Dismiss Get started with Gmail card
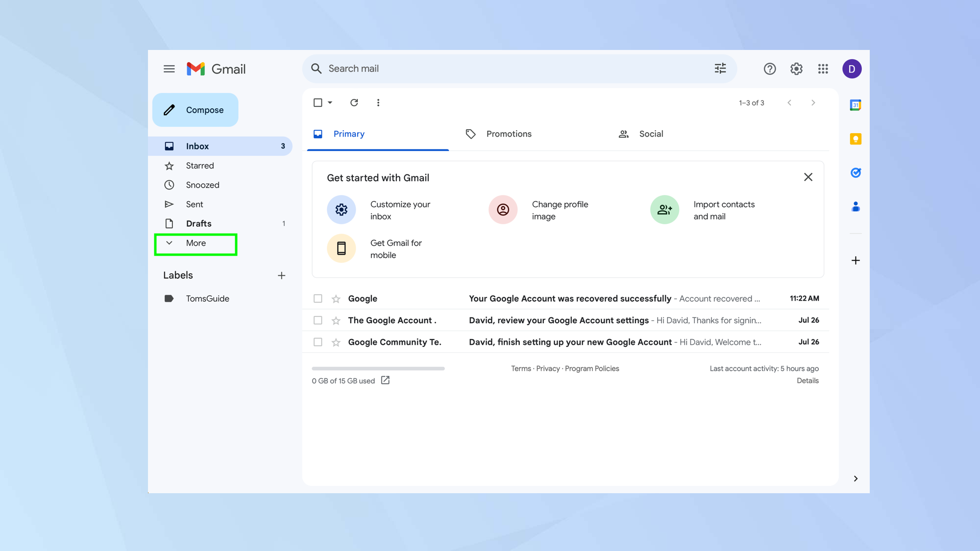 click(x=808, y=177)
